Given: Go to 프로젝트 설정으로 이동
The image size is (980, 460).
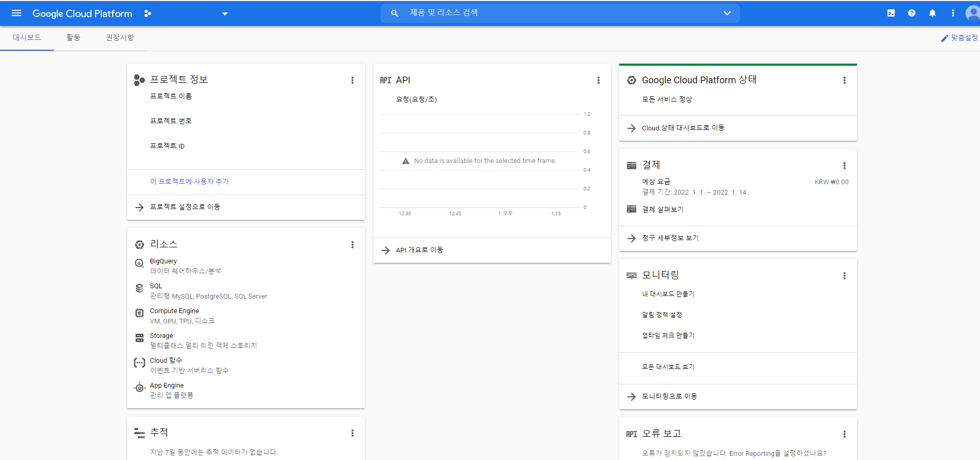Looking at the screenshot, I should [185, 207].
